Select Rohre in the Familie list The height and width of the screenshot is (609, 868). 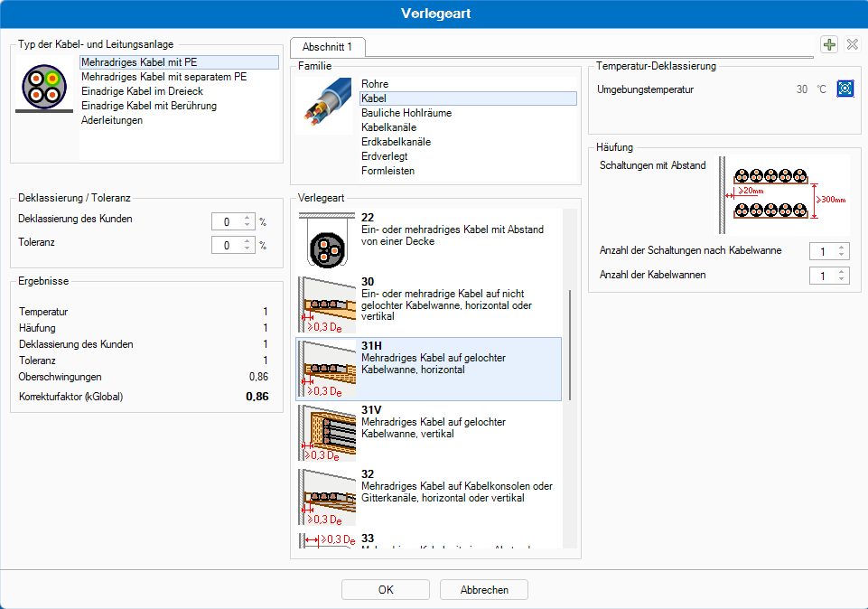pos(375,84)
